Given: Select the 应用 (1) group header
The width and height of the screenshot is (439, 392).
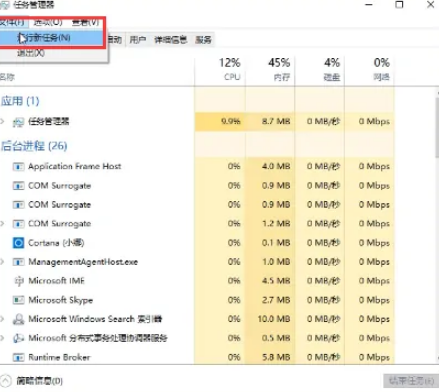Looking at the screenshot, I should click(20, 101).
